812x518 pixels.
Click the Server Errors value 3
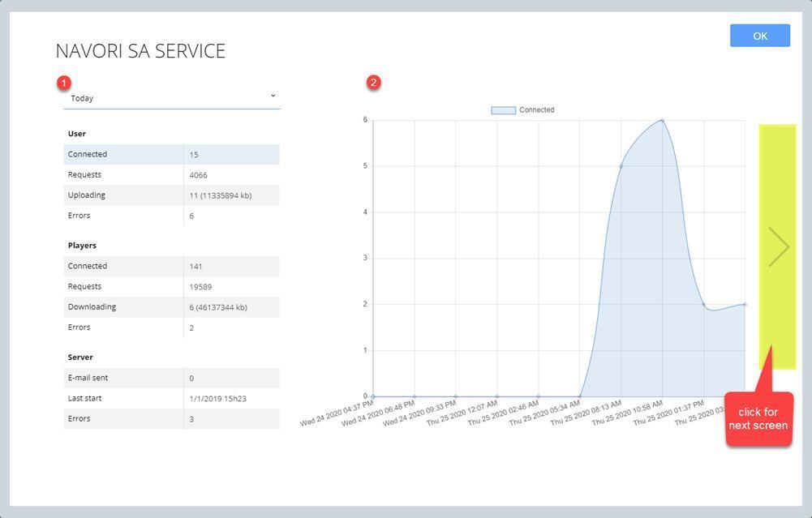191,418
